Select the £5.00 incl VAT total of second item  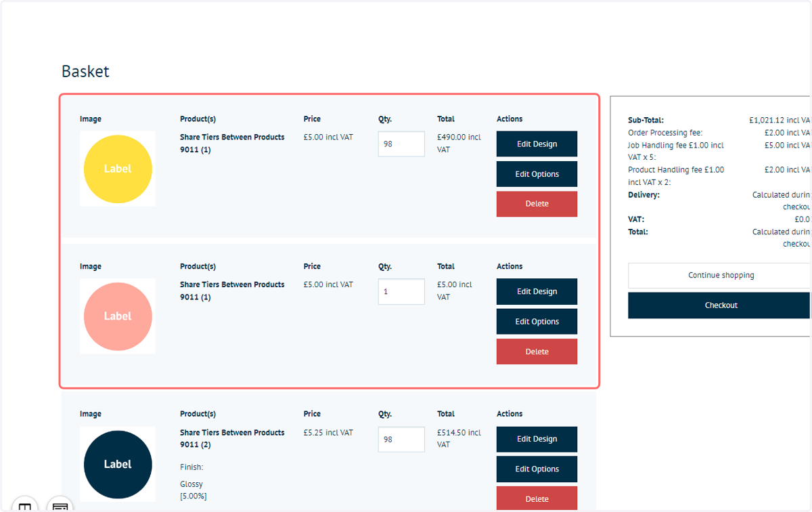pyautogui.click(x=455, y=291)
